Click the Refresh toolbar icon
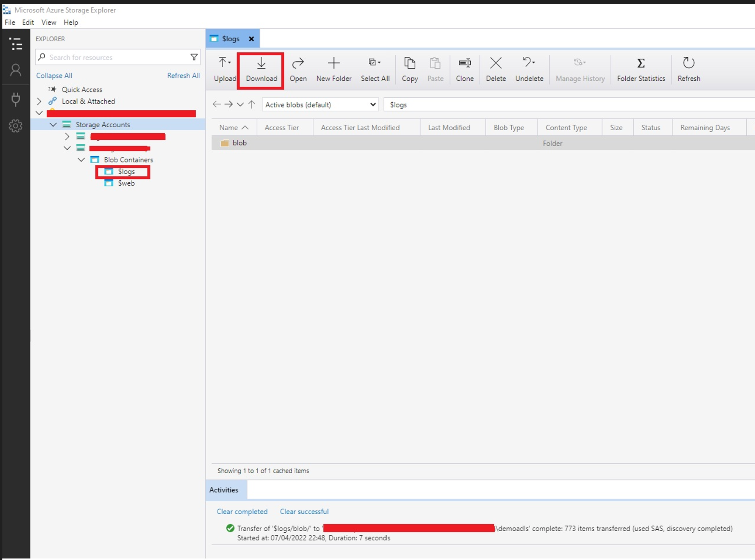755x560 pixels. click(688, 63)
